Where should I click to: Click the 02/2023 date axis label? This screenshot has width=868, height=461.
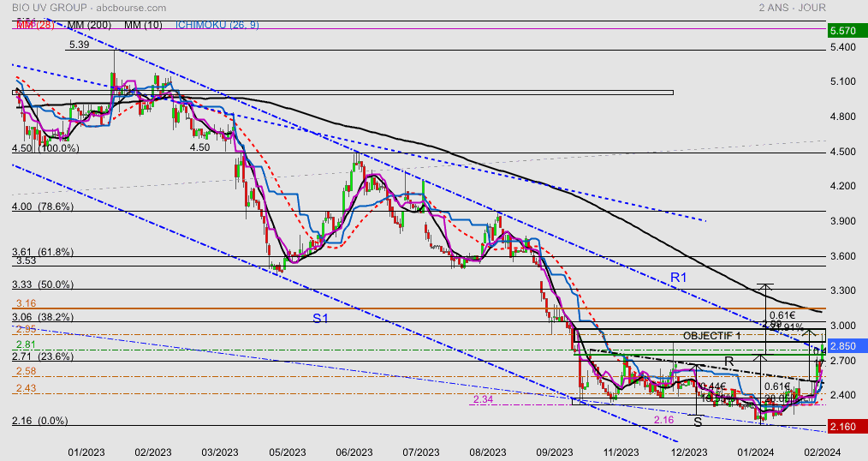click(x=152, y=452)
